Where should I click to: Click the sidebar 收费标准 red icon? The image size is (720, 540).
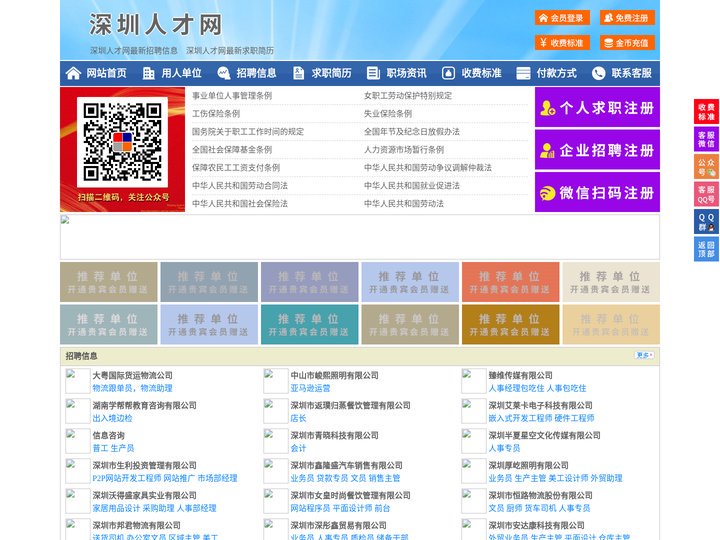point(706,112)
